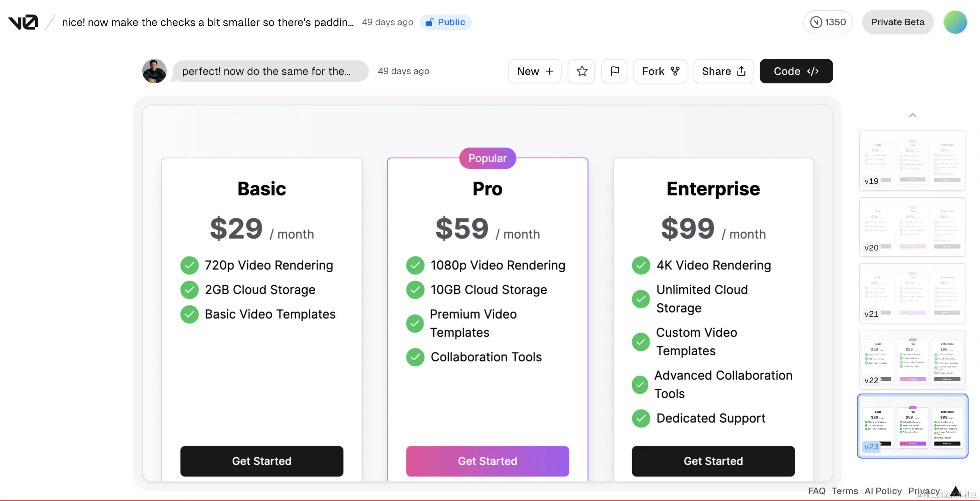Open the FAQ footer link
The width and height of the screenshot is (980, 501).
click(817, 491)
